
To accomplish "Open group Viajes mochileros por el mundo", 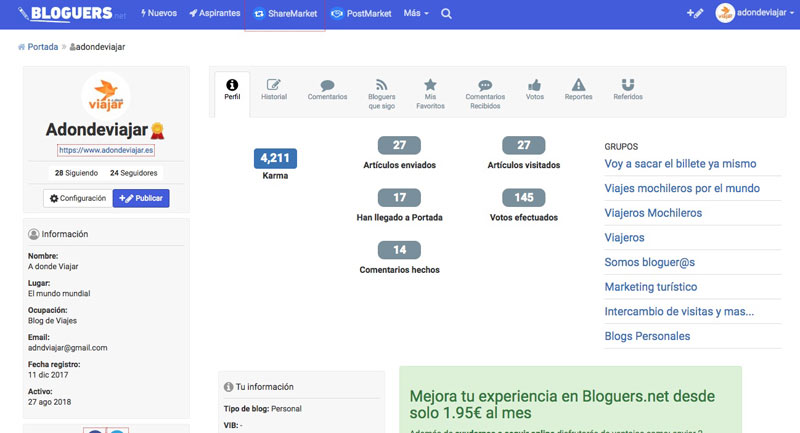I will [682, 188].
